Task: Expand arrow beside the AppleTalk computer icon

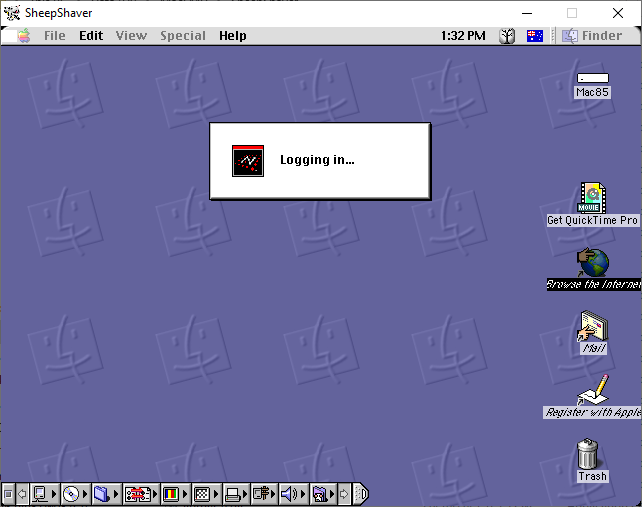Action: [54, 494]
